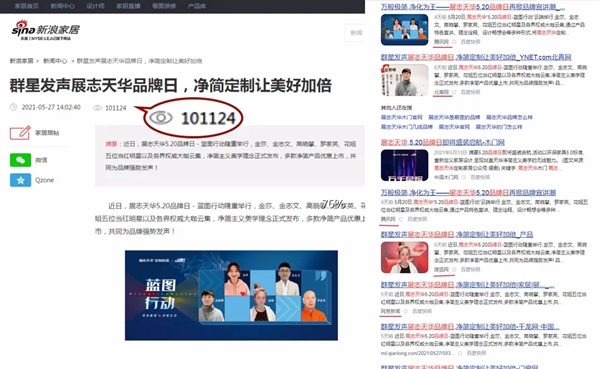
Task: Click the publish date 2021-05-27 14:02:40
Action: [x=51, y=107]
